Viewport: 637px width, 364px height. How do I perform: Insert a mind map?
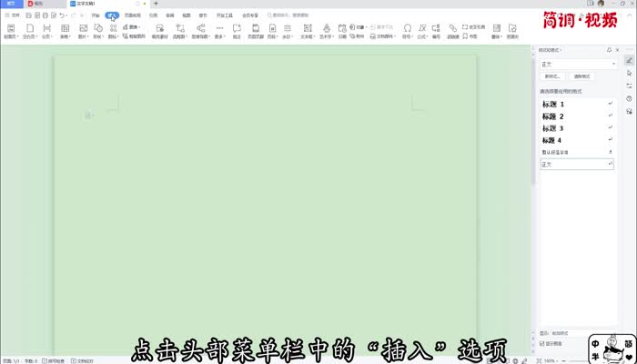coord(201,31)
